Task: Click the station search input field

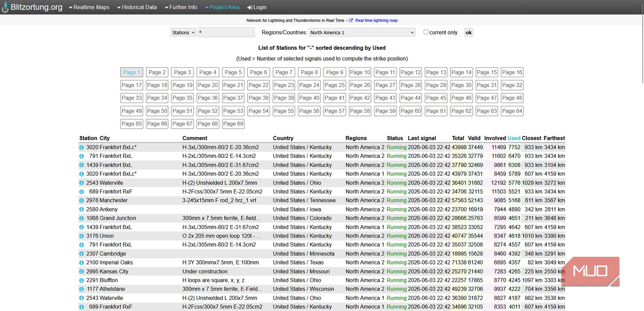Action: tap(226, 32)
